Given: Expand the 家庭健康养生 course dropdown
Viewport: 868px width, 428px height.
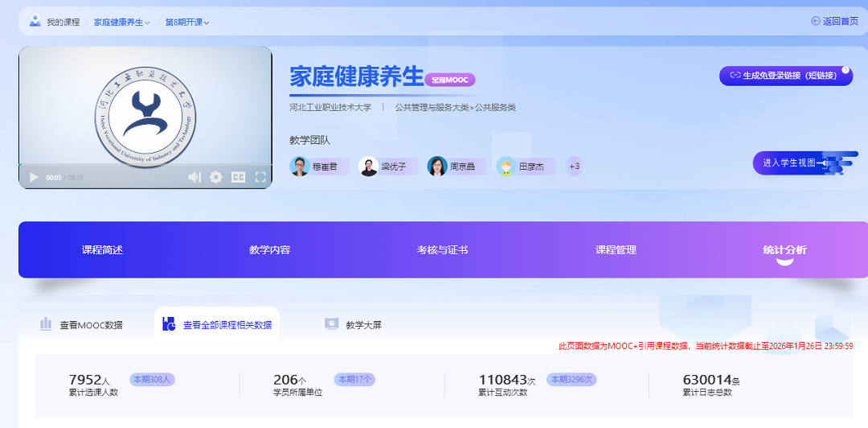Looking at the screenshot, I should click(x=122, y=23).
